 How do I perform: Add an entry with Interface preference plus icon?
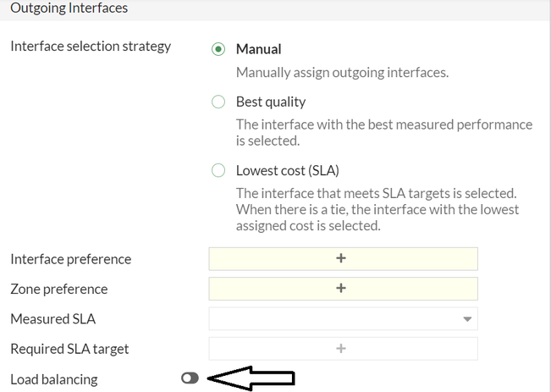point(342,259)
